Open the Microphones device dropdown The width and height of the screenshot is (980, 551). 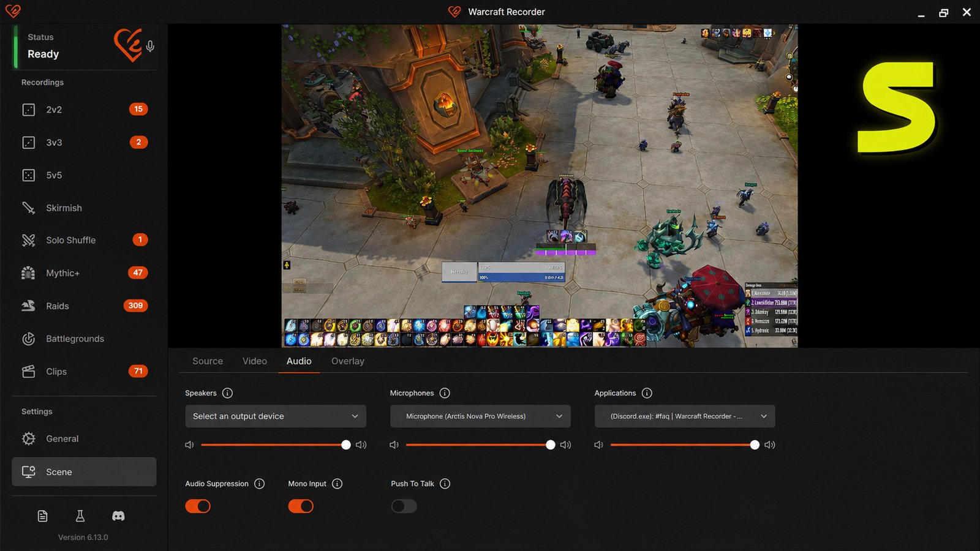tap(480, 416)
